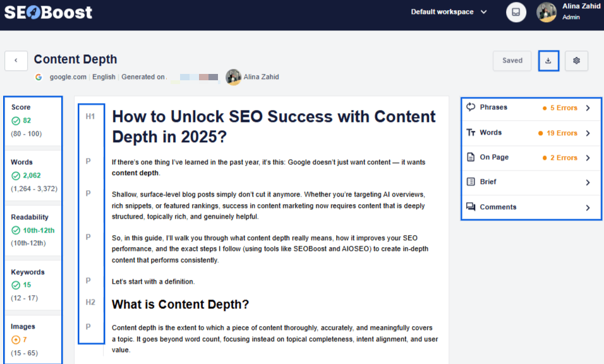
Task: Click Alina Zahid admin profile avatar
Action: [547, 12]
